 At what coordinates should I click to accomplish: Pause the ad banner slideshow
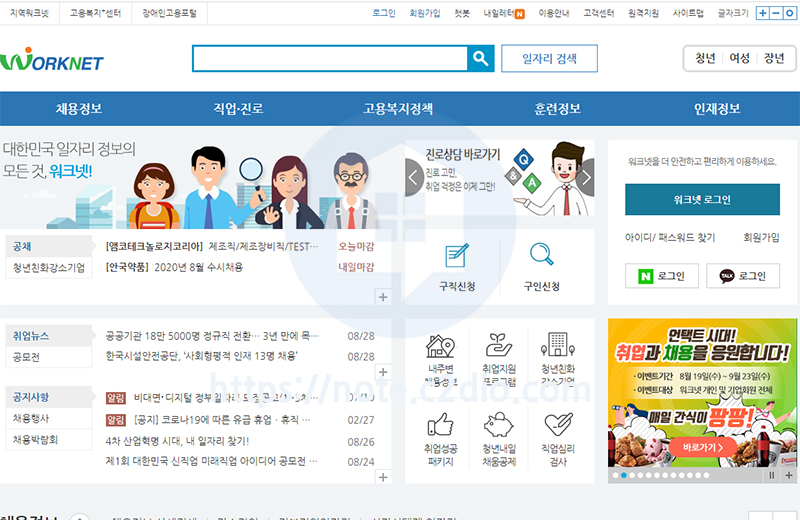(x=771, y=476)
